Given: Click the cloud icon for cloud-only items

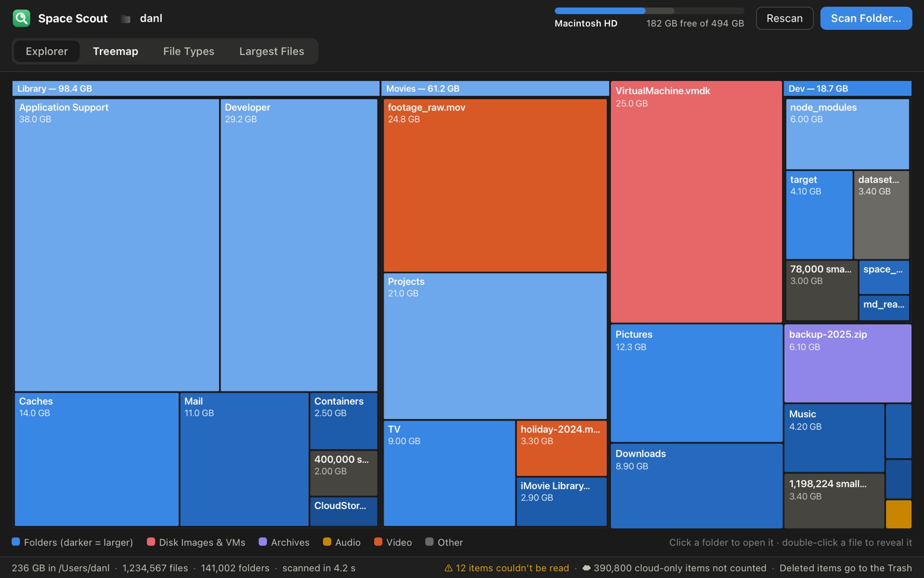Looking at the screenshot, I should pos(586,568).
